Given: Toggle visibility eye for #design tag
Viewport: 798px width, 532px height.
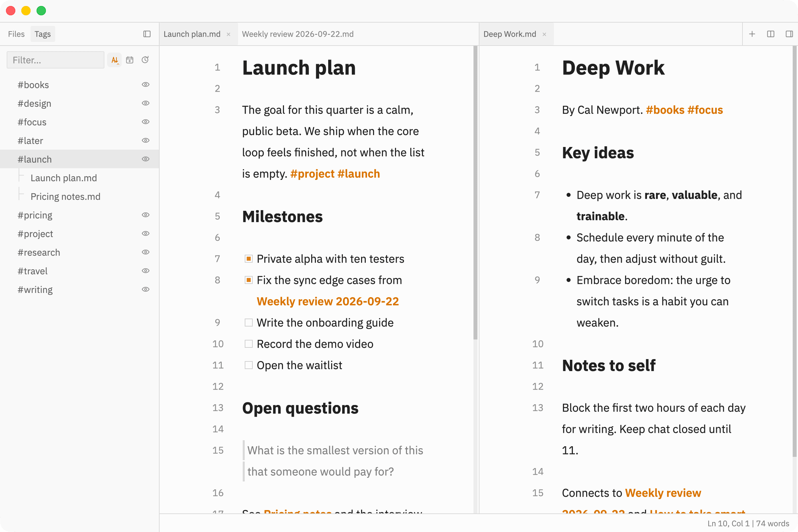Looking at the screenshot, I should [146, 103].
